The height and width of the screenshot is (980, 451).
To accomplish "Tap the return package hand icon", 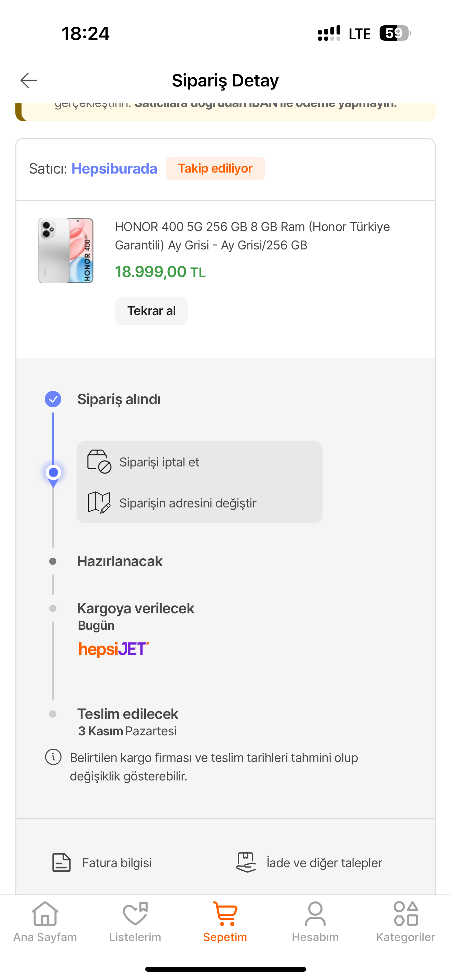I will pos(246,862).
